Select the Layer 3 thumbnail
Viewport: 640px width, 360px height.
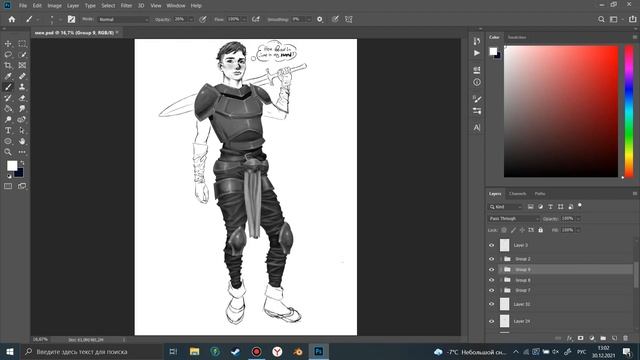pyautogui.click(x=504, y=245)
